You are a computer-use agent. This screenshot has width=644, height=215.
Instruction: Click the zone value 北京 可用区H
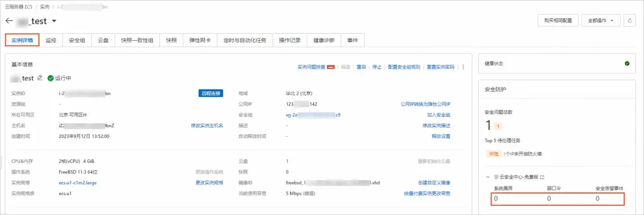pyautogui.click(x=72, y=115)
